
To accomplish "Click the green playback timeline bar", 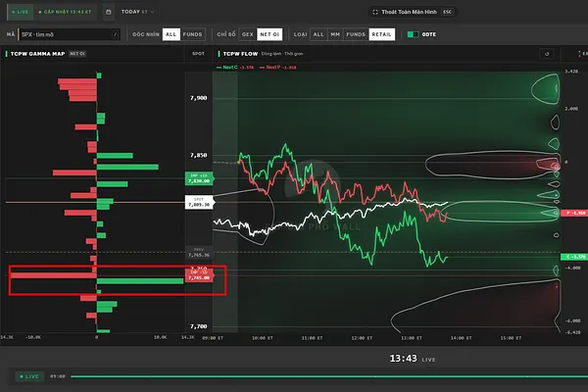I will click(x=329, y=376).
